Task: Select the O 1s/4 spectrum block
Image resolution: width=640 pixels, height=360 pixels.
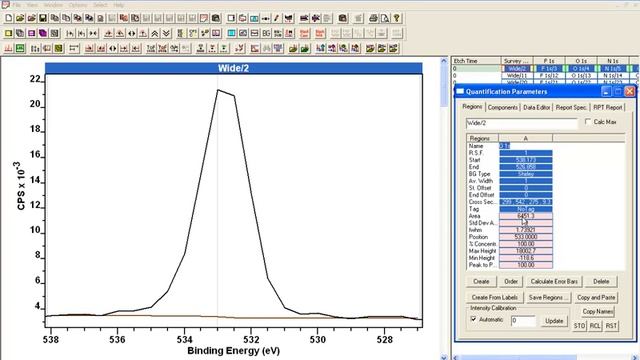Action: coord(581,68)
